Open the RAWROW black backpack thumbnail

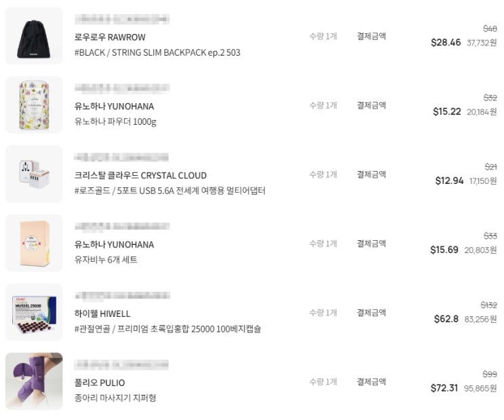34,36
